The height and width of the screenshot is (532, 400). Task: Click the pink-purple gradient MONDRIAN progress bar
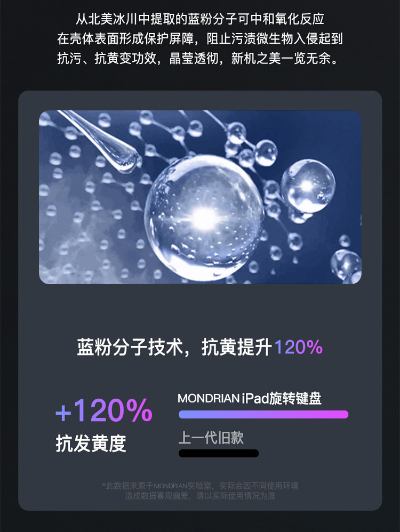click(263, 414)
